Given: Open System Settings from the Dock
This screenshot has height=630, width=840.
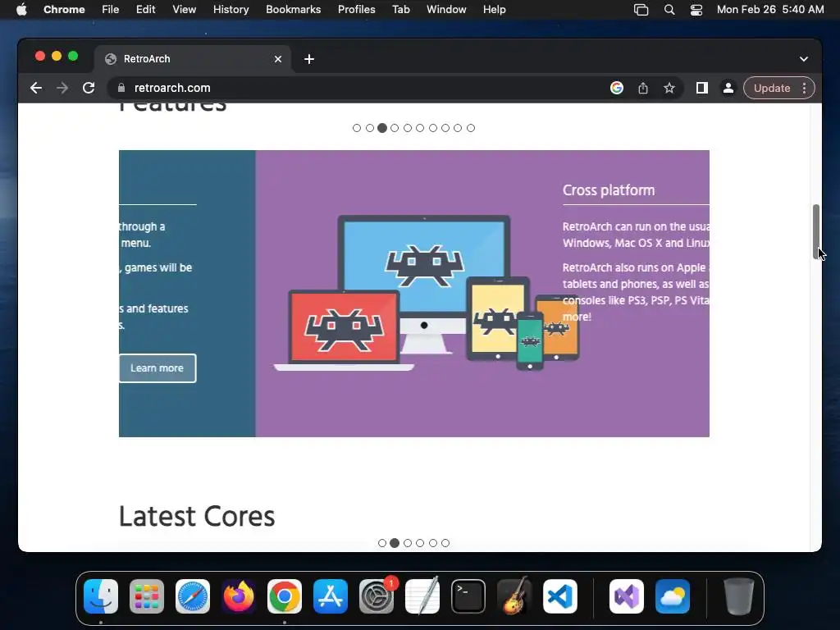Looking at the screenshot, I should pyautogui.click(x=377, y=596).
